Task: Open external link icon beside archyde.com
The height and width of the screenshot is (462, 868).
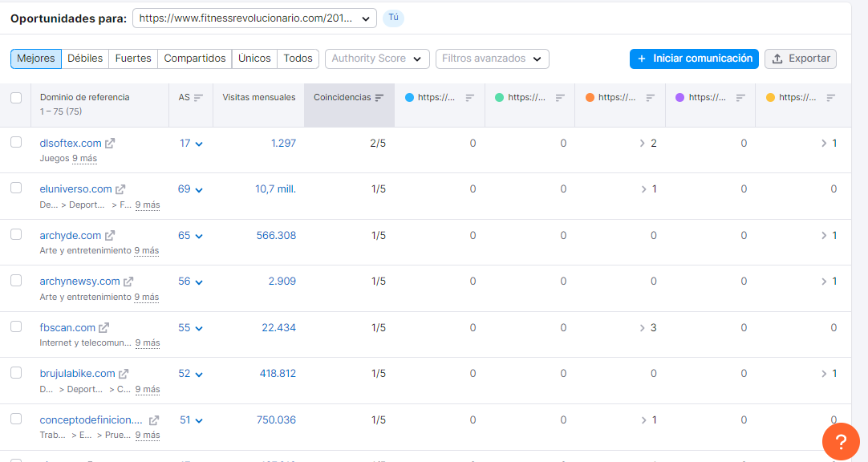Action: tap(110, 236)
